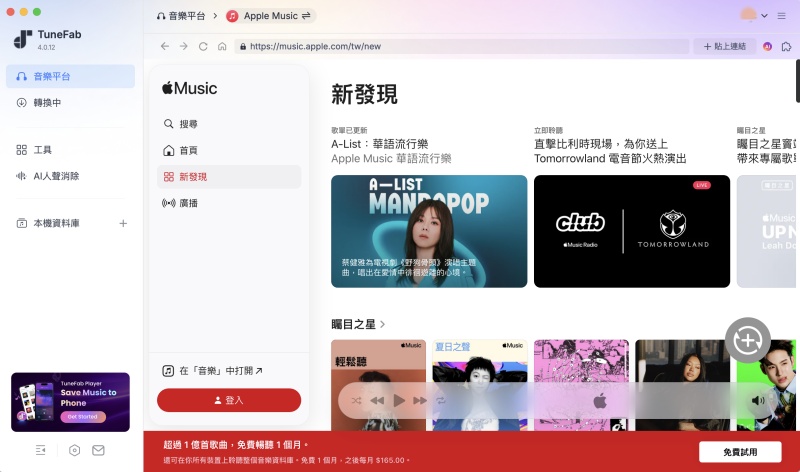Click the TuneFab Player promo banner
Viewport: 800px width, 472px height.
70,402
